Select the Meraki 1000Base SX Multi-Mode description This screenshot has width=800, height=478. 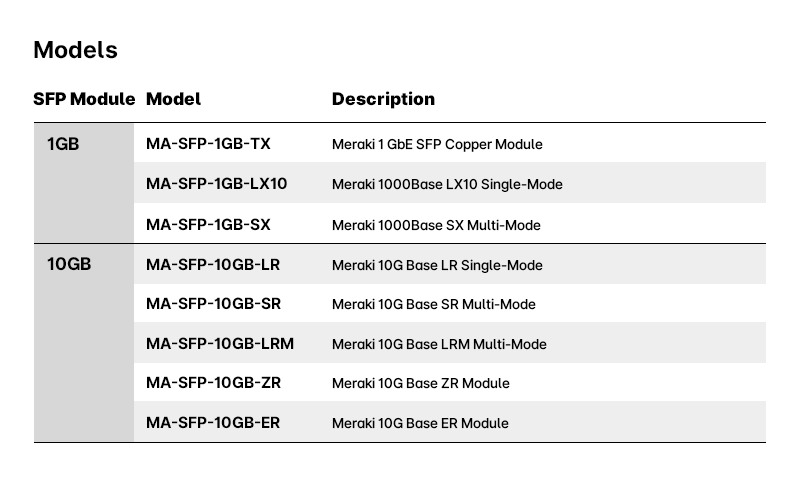(436, 225)
